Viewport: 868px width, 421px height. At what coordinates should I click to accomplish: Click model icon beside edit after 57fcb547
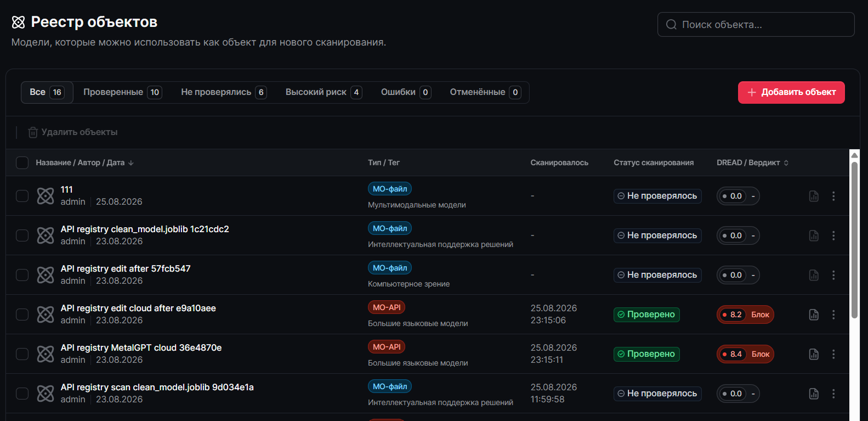(46, 275)
